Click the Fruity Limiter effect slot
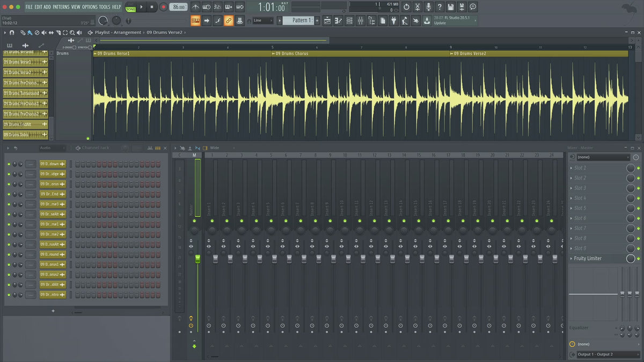 597,258
